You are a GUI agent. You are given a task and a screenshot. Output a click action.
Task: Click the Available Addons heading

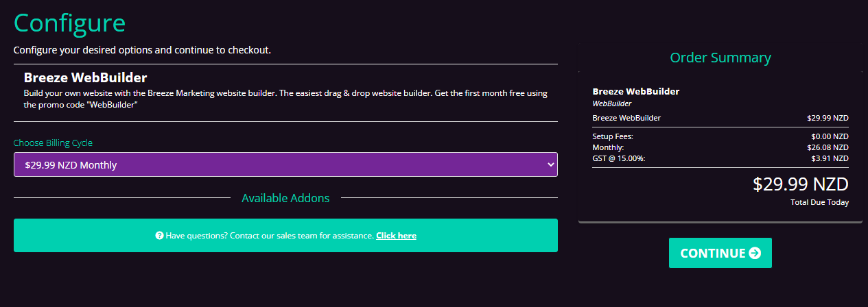(285, 198)
